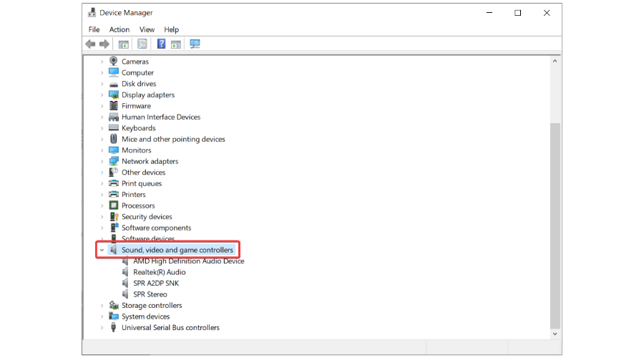
Task: Select the 'Disk drives' label
Action: point(139,84)
